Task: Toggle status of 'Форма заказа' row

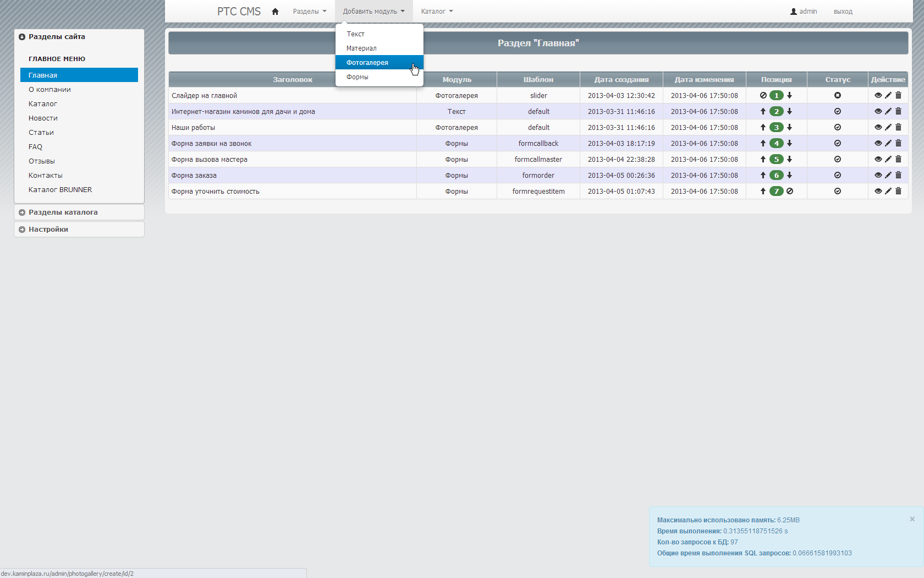Action: (838, 175)
